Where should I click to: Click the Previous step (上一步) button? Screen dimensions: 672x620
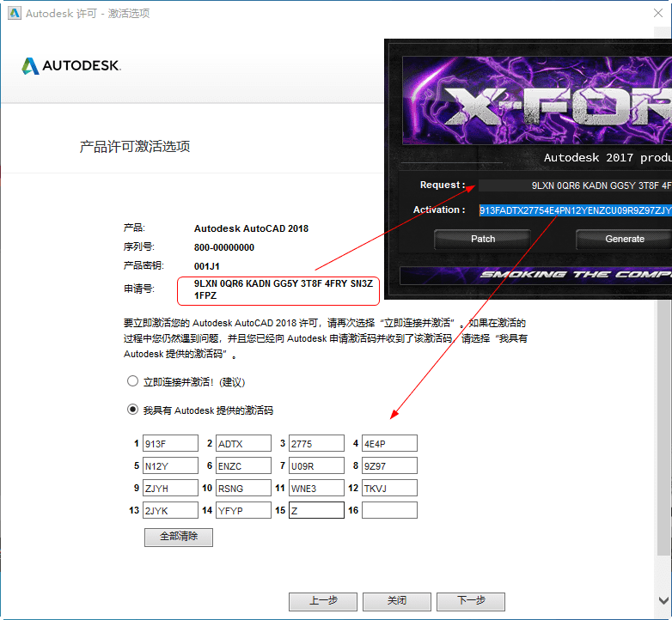pos(323,602)
